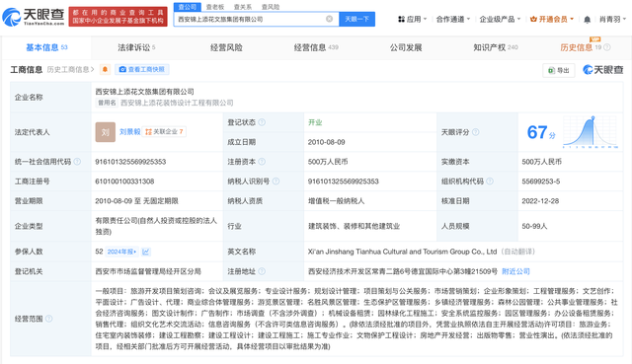Viewport: 632px width, 364px height.
Task: Click the organization code 55699253-5
Action: pos(541,182)
